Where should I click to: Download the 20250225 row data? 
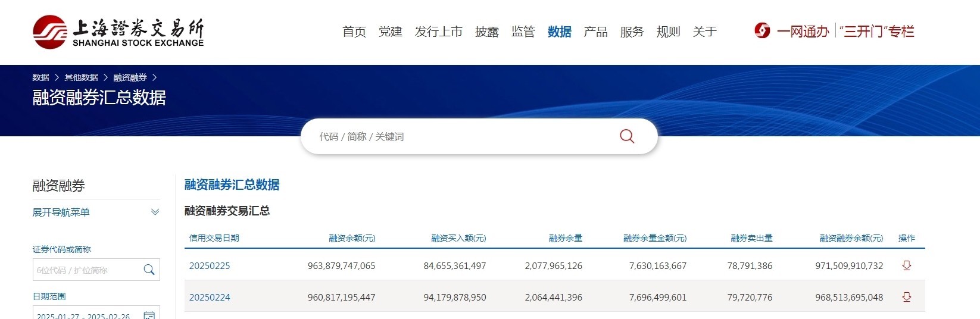pyautogui.click(x=906, y=265)
